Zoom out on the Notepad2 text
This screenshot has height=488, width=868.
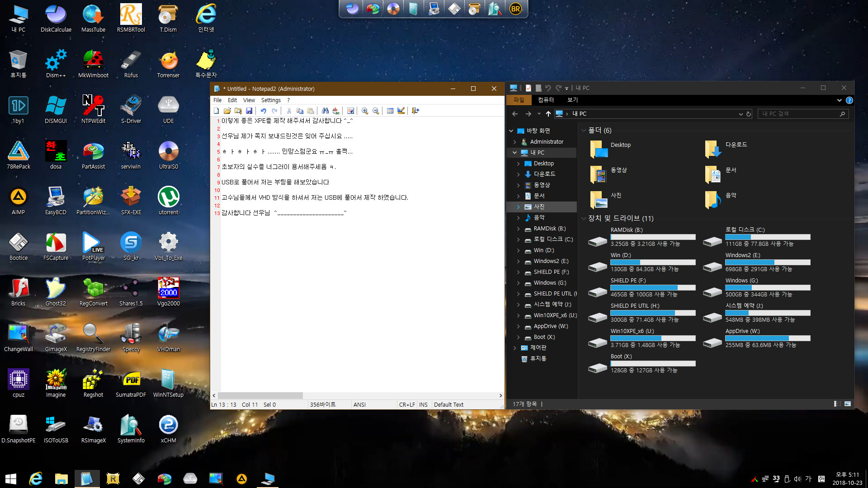376,111
